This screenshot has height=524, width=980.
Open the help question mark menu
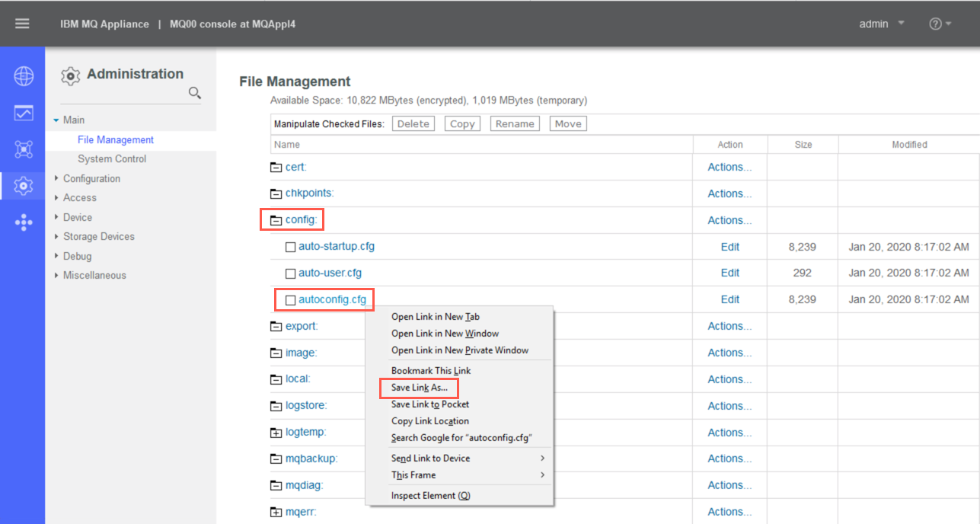pos(940,24)
